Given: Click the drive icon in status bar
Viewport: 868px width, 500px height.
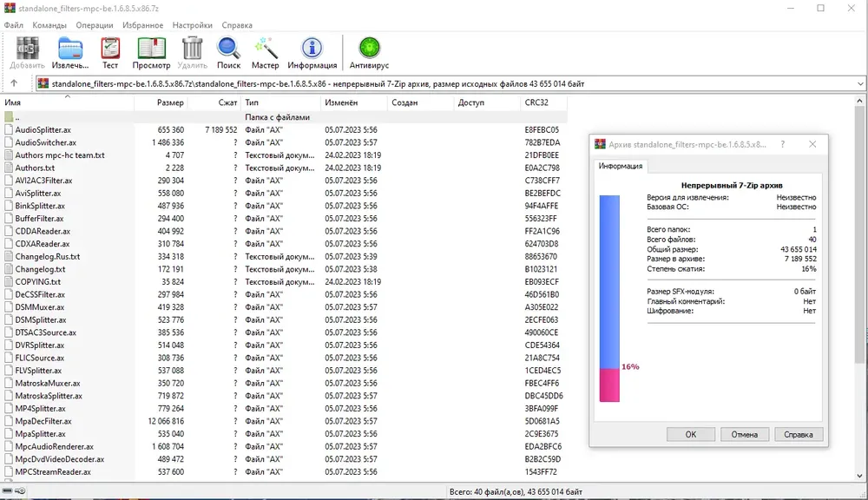Looking at the screenshot, I should (x=7, y=491).
